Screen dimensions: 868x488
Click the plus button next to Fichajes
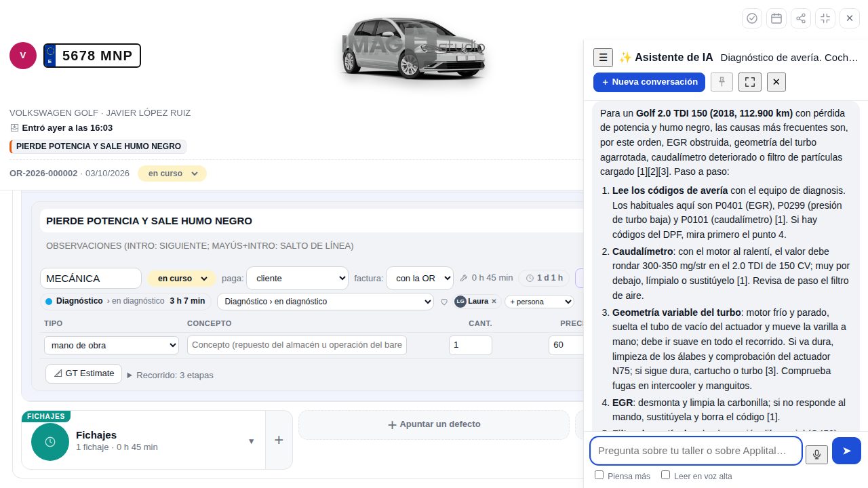tap(279, 440)
